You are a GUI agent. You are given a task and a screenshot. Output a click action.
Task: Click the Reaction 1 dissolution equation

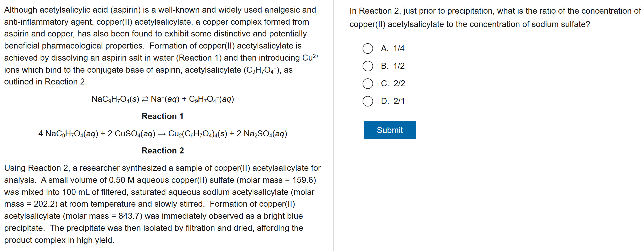pyautogui.click(x=163, y=99)
